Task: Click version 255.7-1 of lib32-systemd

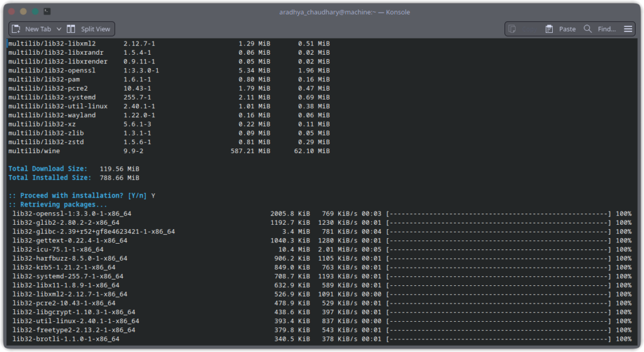Action: [x=137, y=98]
